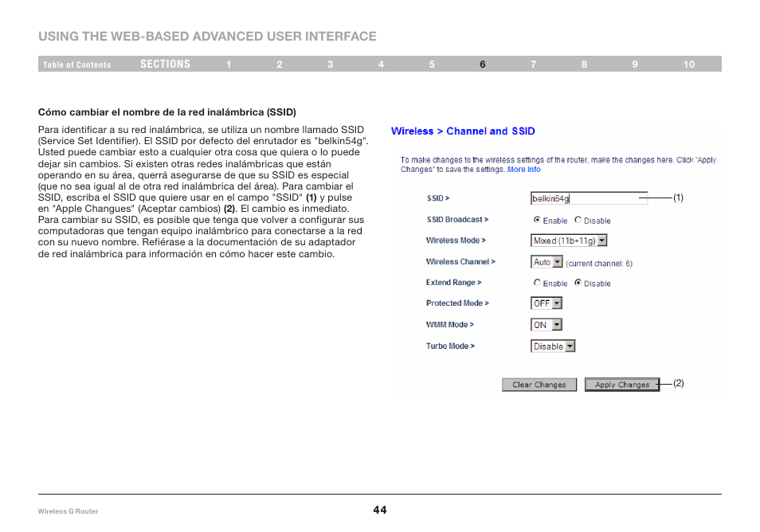
Task: Click the 'Wireless Channel >' label
Action: [460, 262]
